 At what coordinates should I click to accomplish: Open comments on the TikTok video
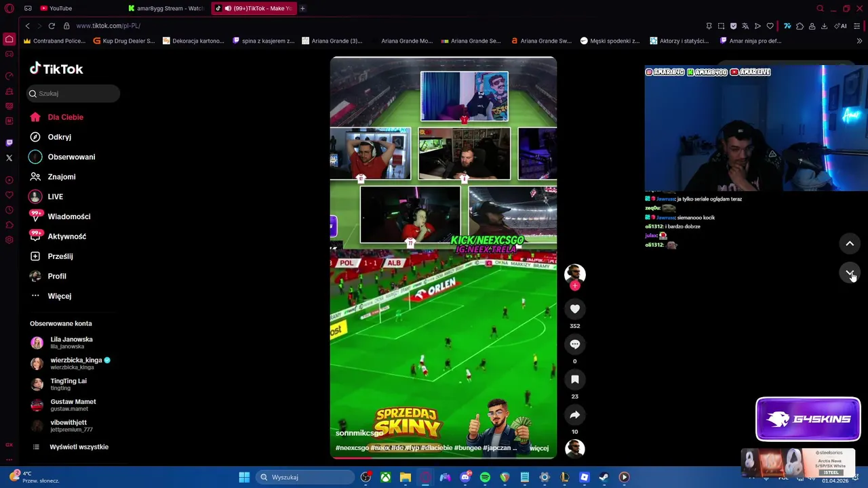pos(575,344)
